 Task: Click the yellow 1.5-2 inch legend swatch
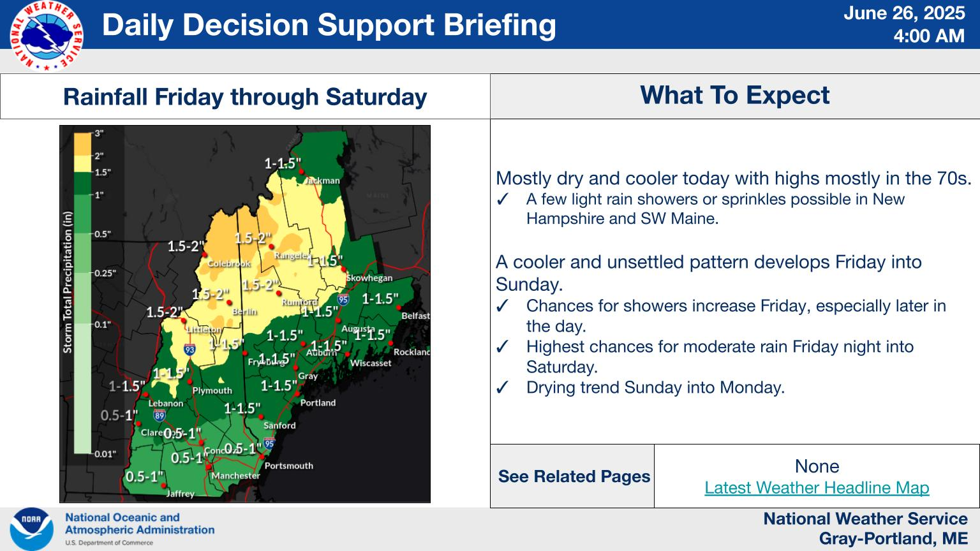pos(82,164)
